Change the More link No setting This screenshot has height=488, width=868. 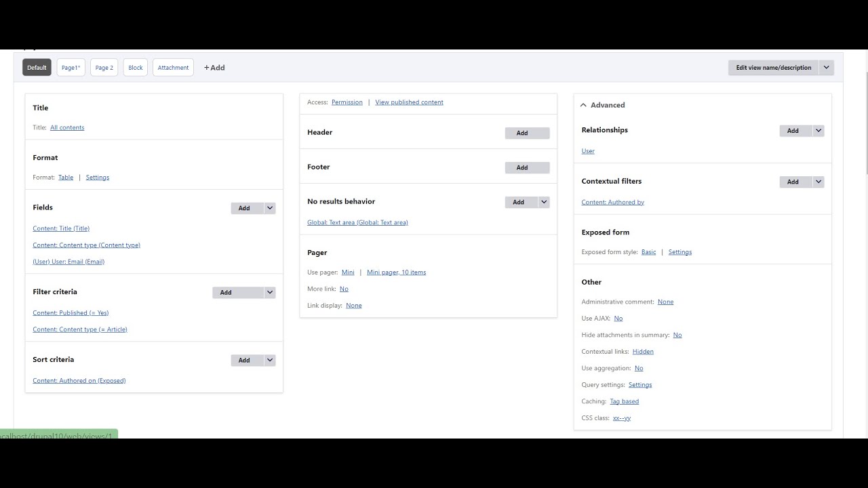[x=344, y=289]
